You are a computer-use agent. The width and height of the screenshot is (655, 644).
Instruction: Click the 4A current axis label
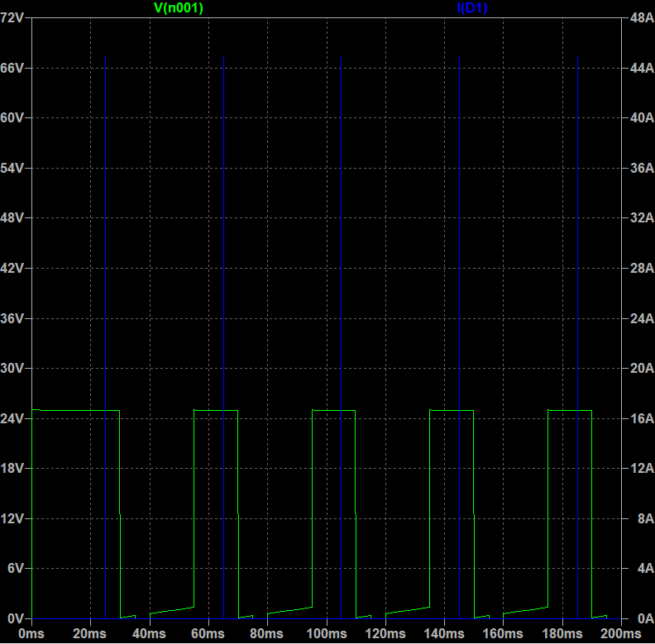pyautogui.click(x=646, y=568)
